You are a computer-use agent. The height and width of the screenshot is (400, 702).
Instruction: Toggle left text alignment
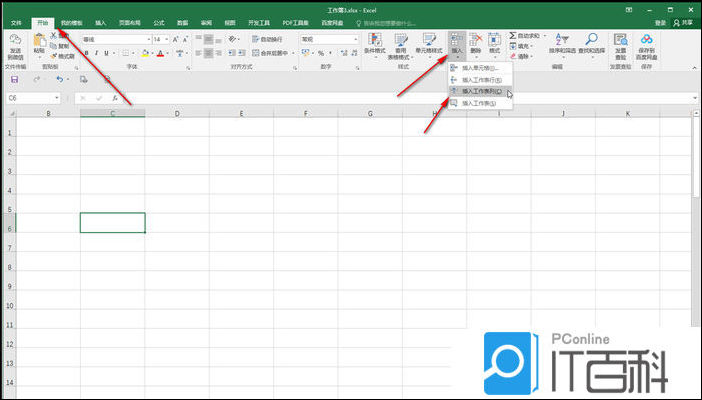coord(199,53)
